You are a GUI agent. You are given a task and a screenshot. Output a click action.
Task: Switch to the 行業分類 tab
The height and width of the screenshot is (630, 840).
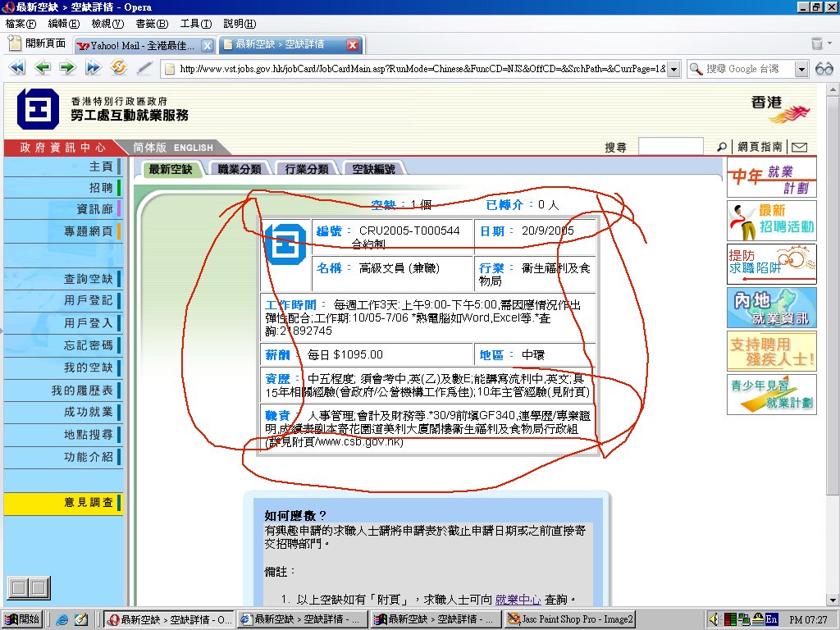(307, 169)
